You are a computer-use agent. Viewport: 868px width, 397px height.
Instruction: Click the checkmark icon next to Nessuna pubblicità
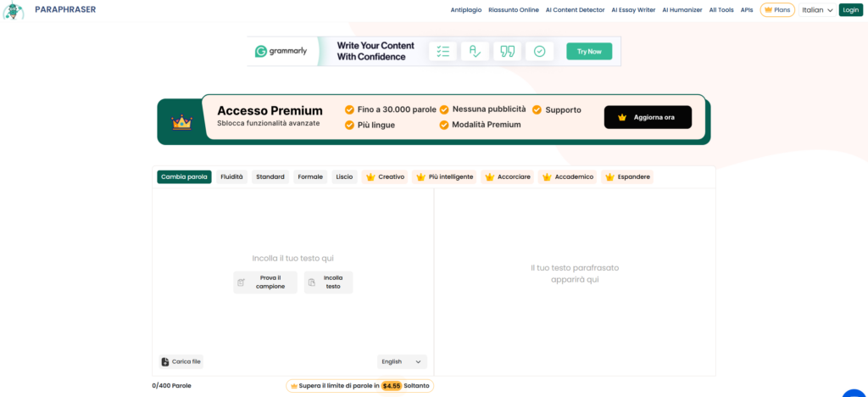pos(444,109)
